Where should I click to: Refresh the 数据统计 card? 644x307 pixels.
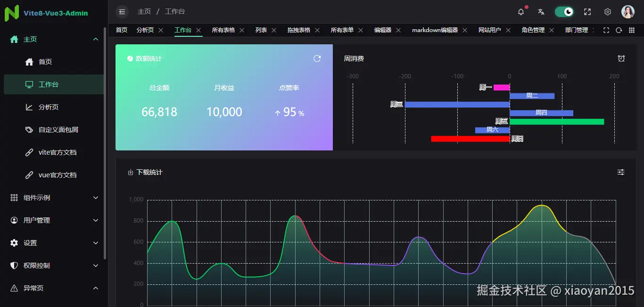(x=317, y=58)
